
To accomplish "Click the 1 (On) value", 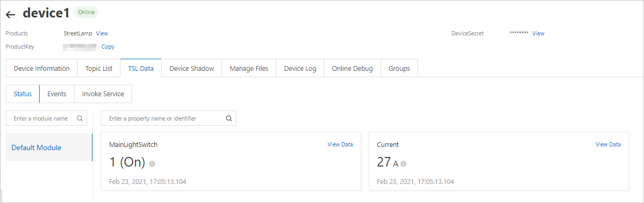I will (127, 163).
